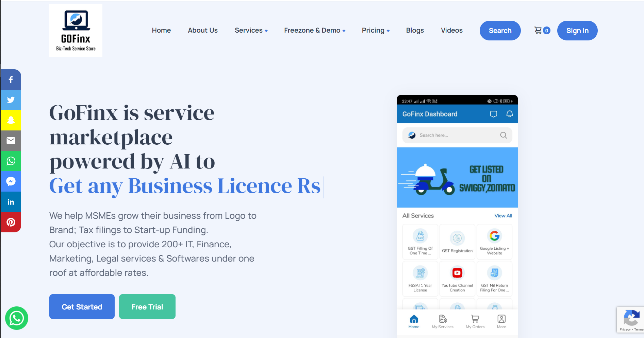Start the Free Trial button
Image resolution: width=644 pixels, height=338 pixels.
(x=147, y=307)
